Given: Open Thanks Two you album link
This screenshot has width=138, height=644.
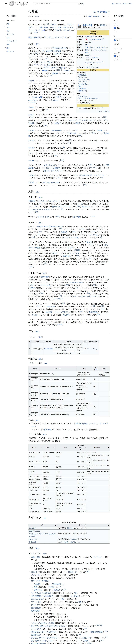Looking at the screenshot, I should (93, 349).
